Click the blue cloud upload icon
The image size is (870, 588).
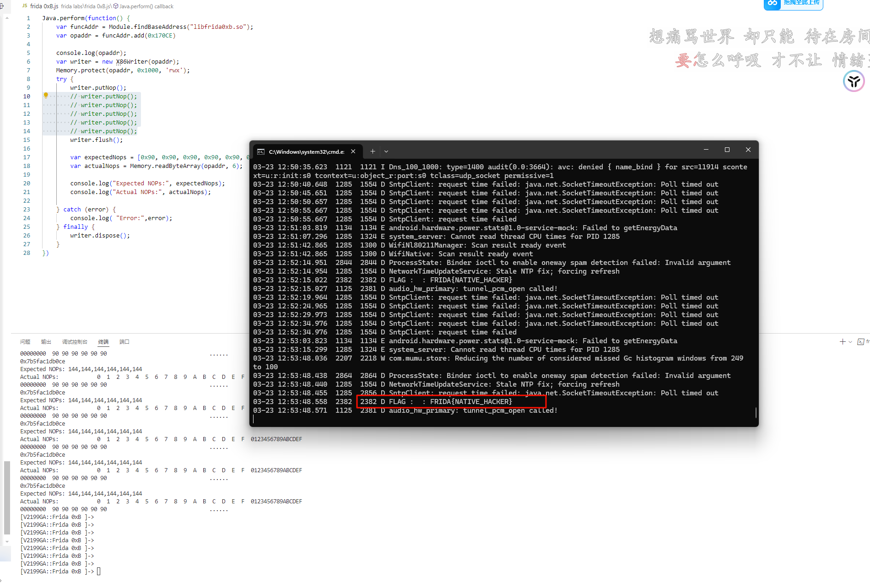[773, 4]
